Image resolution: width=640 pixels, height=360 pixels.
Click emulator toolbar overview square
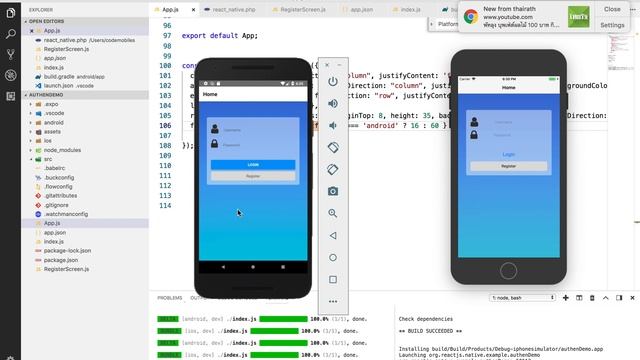pyautogui.click(x=333, y=280)
